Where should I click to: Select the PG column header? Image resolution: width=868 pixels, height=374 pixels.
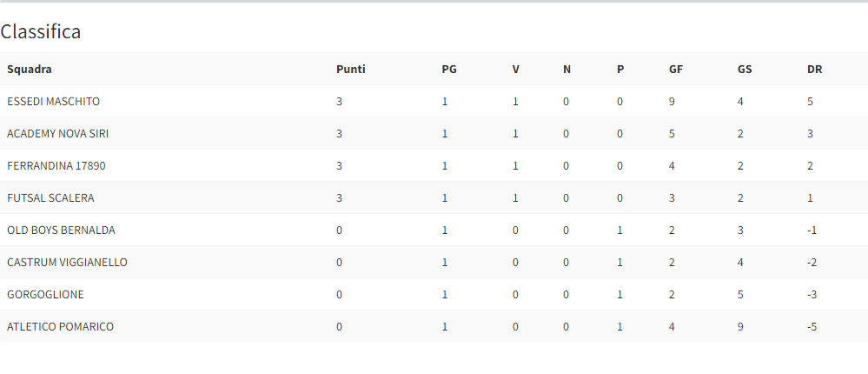448,70
